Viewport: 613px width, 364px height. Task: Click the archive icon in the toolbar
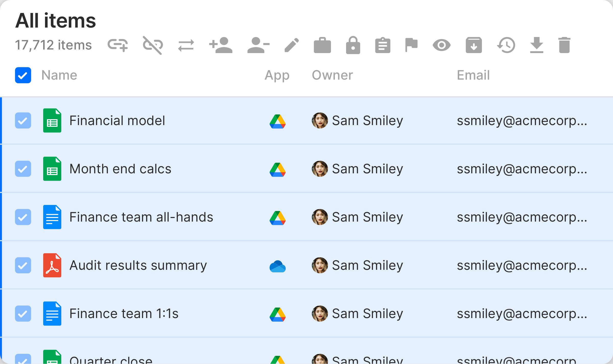[x=474, y=45]
